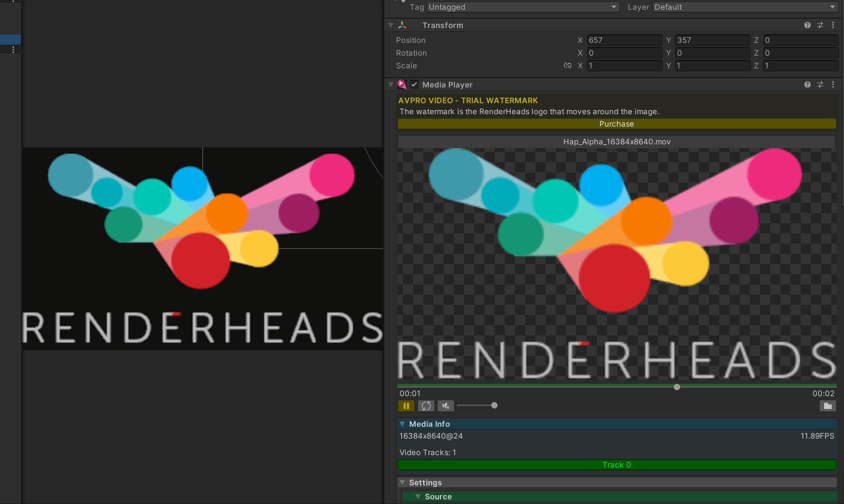Screen dimensions: 844x504
Task: Open Transform component options menu
Action: (833, 25)
